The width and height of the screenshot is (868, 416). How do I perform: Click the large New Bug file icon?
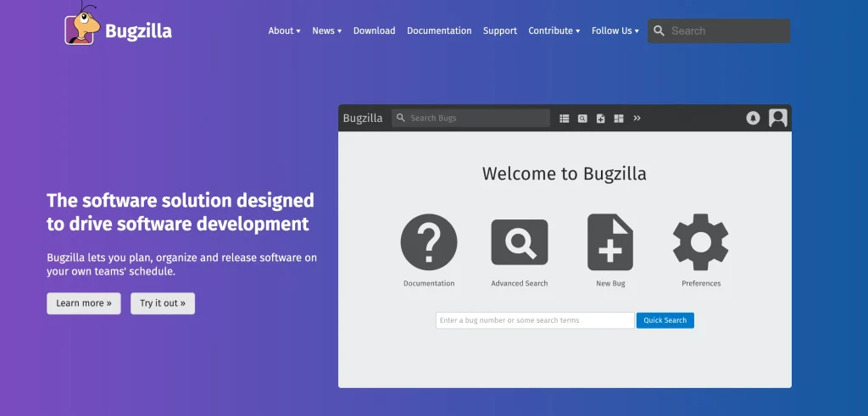point(610,241)
